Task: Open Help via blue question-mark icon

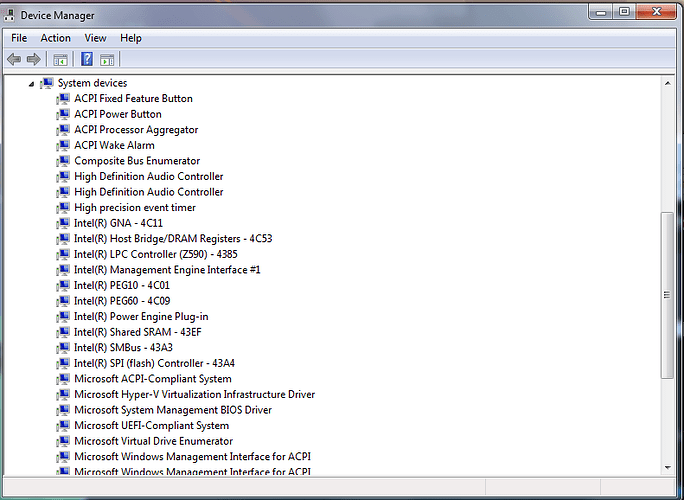Action: click(x=87, y=59)
